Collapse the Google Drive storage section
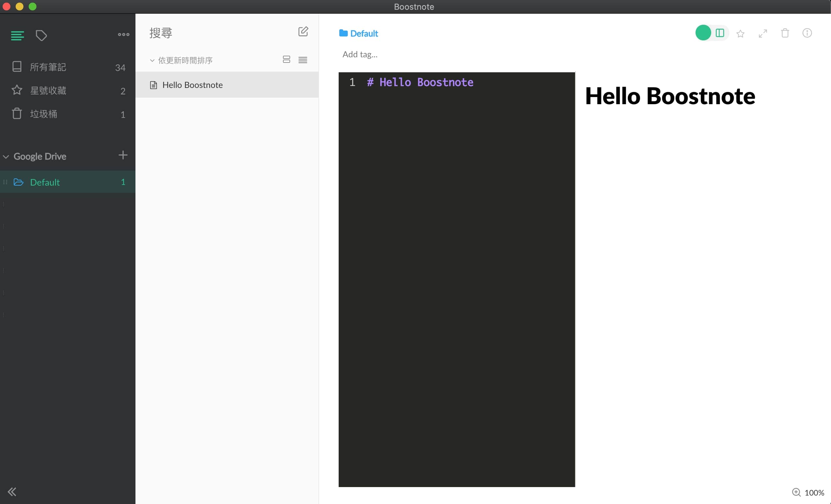Viewport: 831px width, 504px height. pyautogui.click(x=6, y=157)
